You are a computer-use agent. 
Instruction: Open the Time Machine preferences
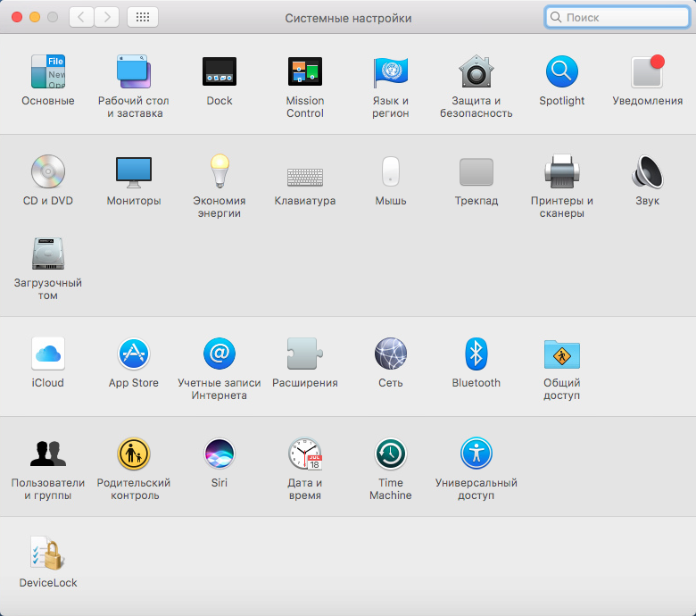[x=391, y=454]
